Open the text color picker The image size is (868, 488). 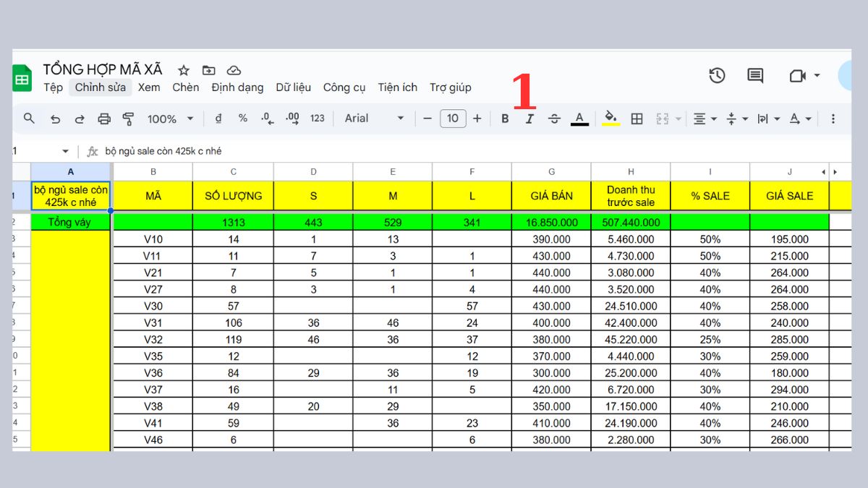point(579,119)
